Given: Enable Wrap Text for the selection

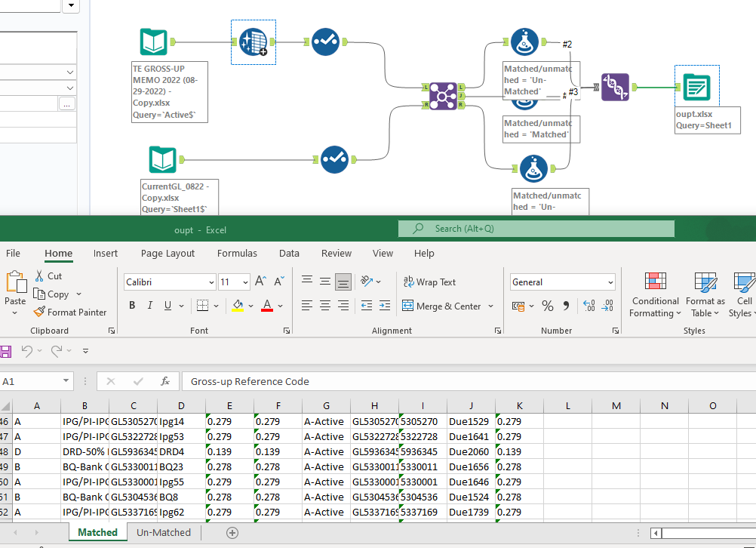Looking at the screenshot, I should pyautogui.click(x=427, y=282).
